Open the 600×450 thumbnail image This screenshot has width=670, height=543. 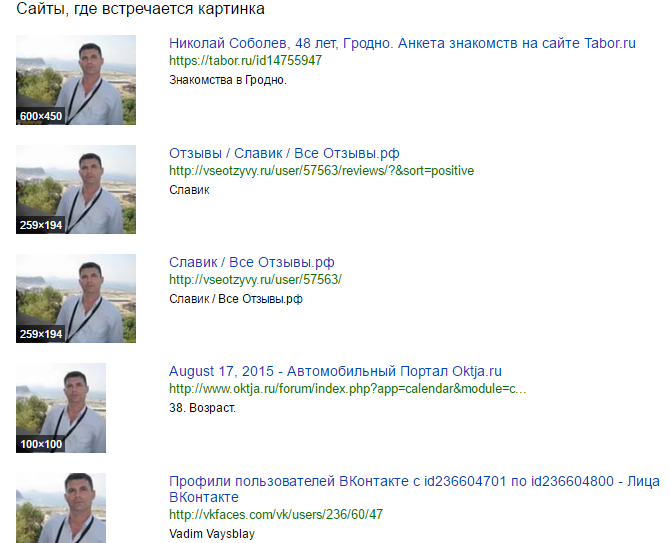click(x=76, y=80)
